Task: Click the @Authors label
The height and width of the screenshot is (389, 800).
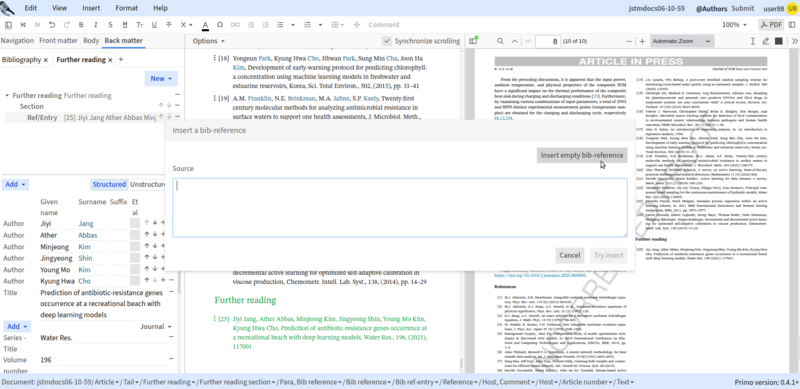Action: click(711, 8)
